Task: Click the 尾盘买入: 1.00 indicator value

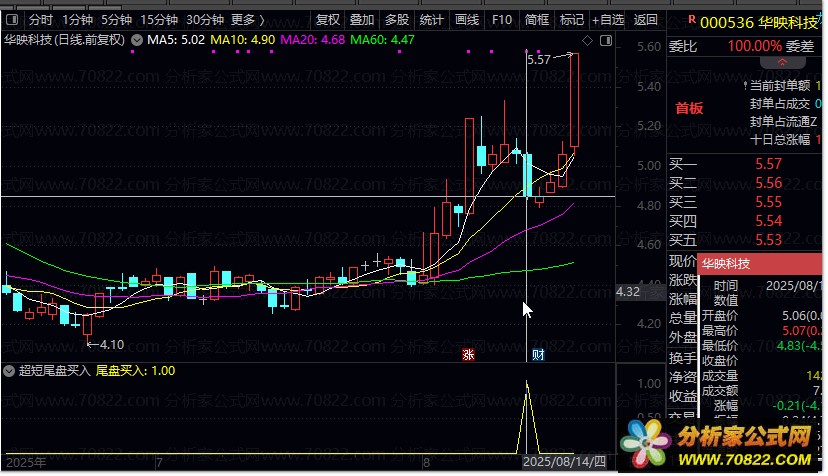Action: (135, 371)
